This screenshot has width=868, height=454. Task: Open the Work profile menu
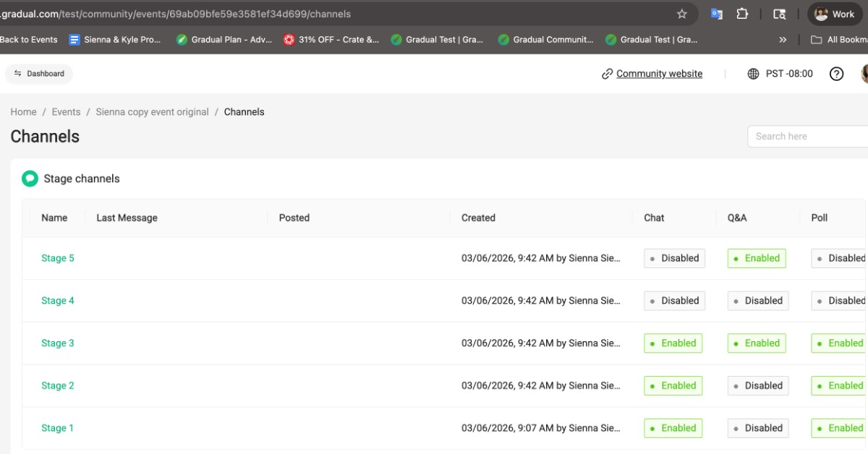(x=835, y=14)
